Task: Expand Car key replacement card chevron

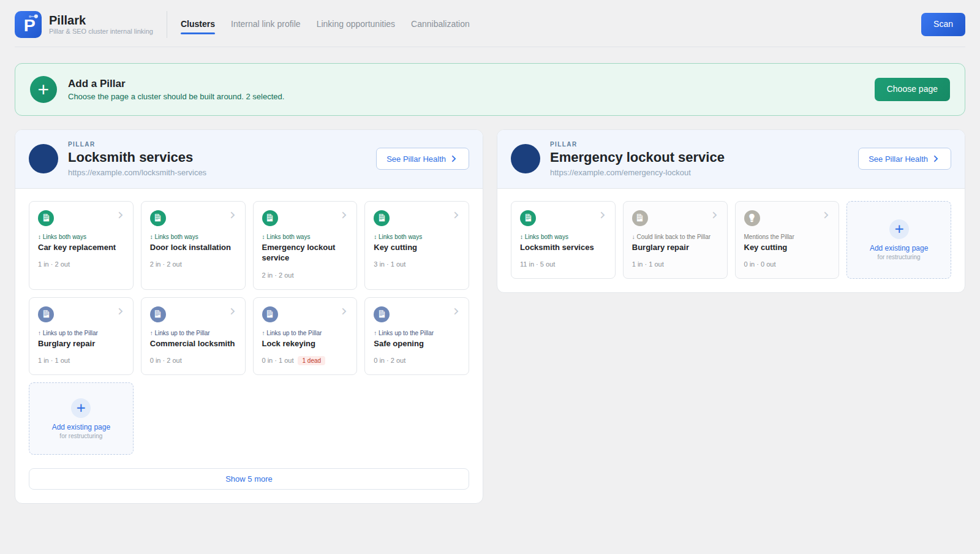Action: (x=121, y=215)
